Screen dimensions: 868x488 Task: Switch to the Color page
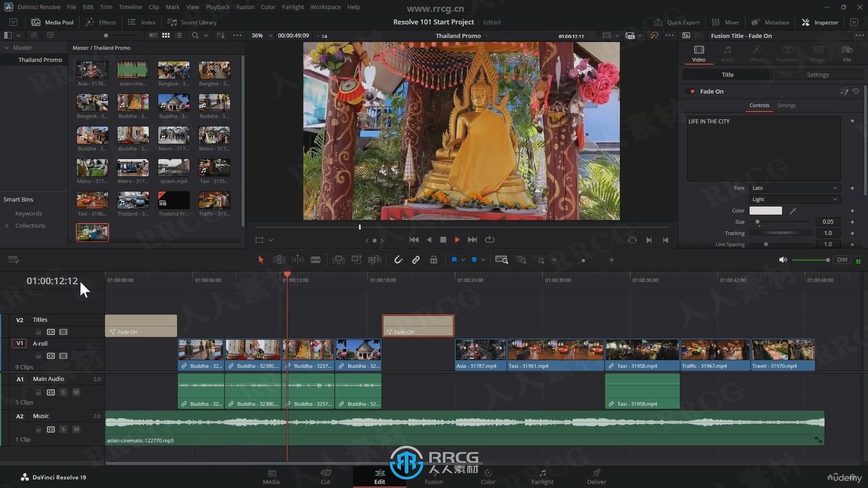[488, 477]
